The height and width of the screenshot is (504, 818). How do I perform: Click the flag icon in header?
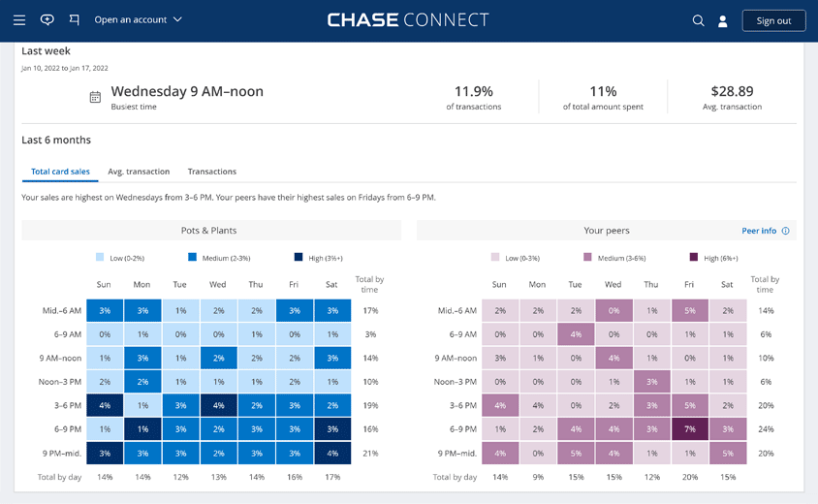pyautogui.click(x=75, y=19)
